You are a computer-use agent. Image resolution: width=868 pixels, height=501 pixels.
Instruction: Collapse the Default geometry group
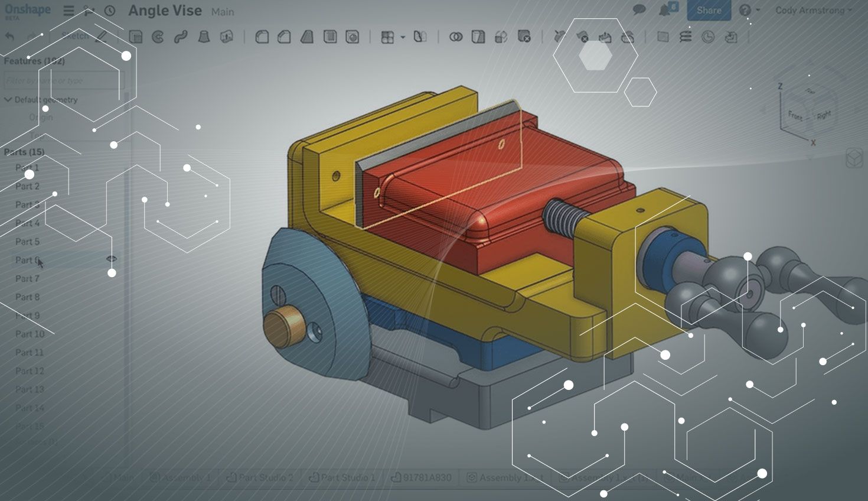(x=8, y=99)
